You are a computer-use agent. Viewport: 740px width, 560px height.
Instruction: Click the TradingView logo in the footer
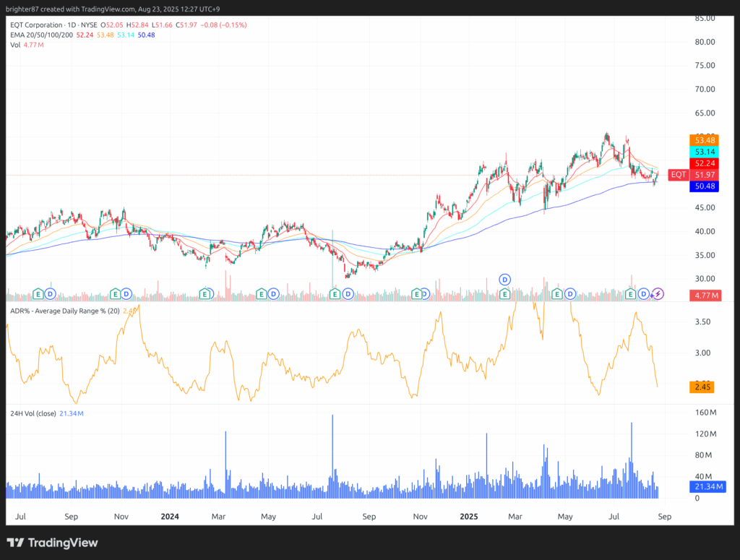click(52, 543)
